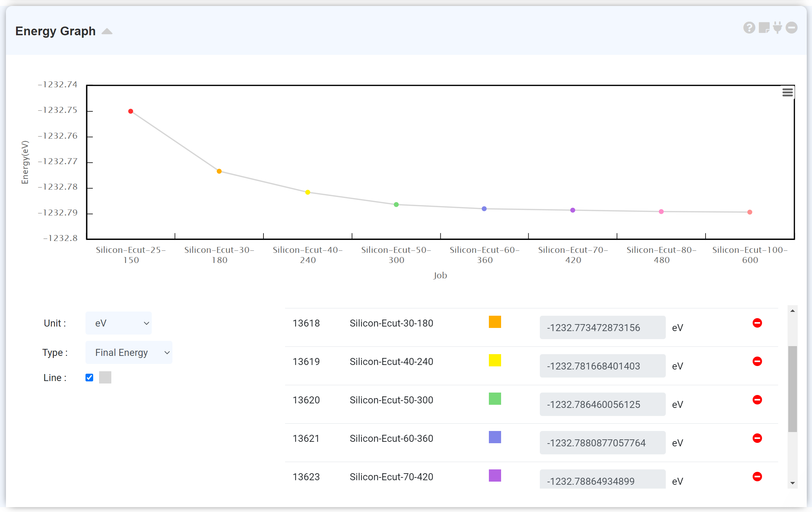This screenshot has height=512, width=812.
Task: Open the Unit eV dropdown
Action: 119,323
